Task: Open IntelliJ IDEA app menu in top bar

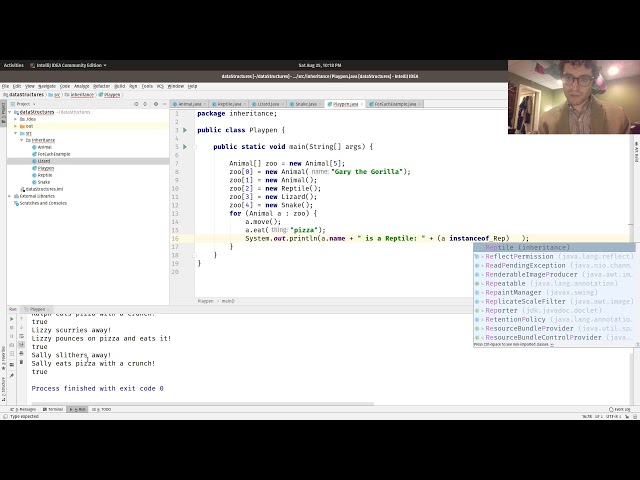Action: pos(69,65)
